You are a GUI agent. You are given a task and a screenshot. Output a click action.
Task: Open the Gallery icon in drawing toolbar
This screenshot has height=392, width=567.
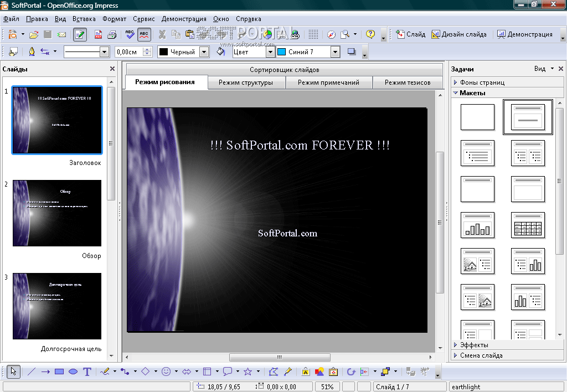click(333, 372)
